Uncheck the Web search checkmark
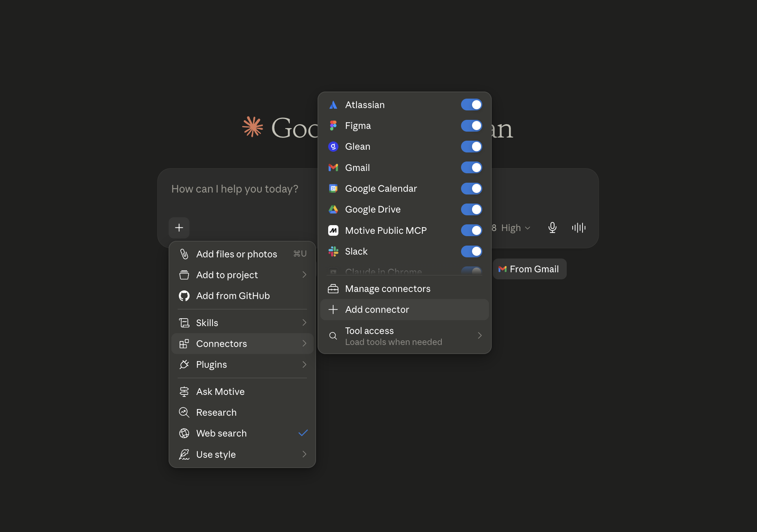 pos(303,433)
